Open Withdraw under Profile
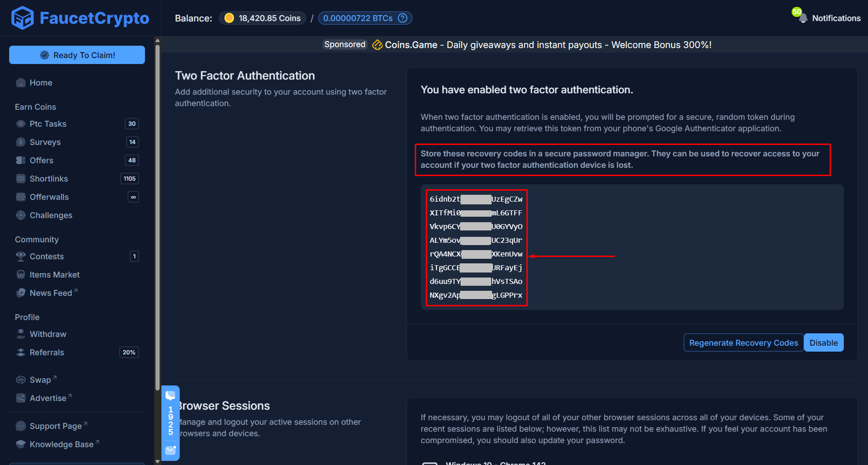The height and width of the screenshot is (465, 868). [48, 334]
